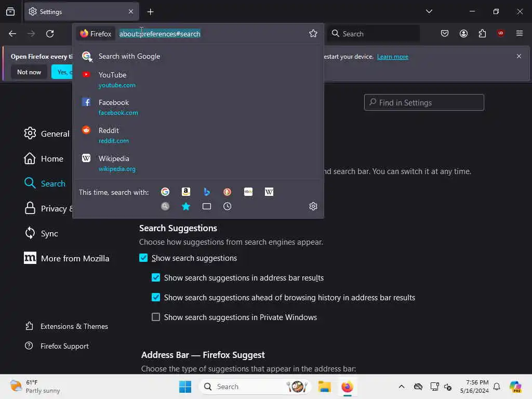Open the General settings category

click(47, 134)
